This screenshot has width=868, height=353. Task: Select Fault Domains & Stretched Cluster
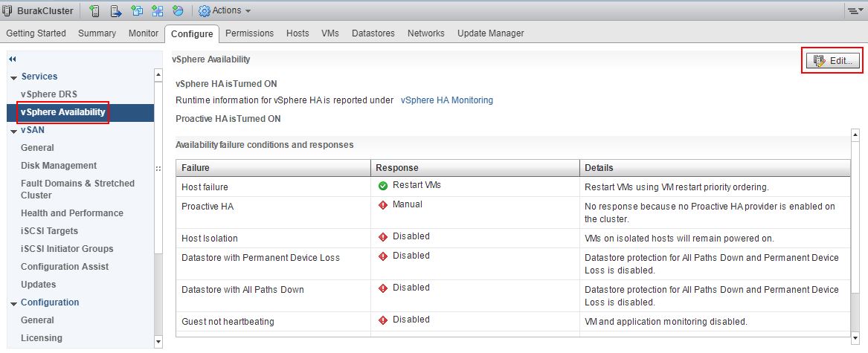(x=77, y=190)
